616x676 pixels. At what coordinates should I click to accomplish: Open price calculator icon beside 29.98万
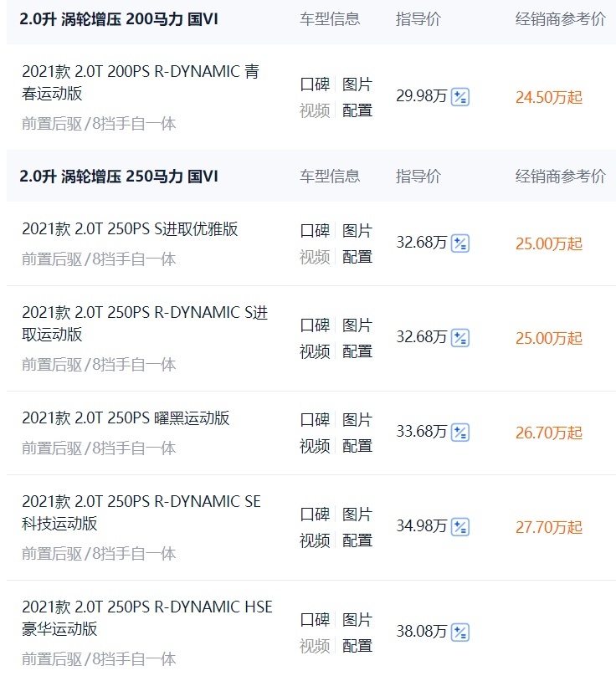click(459, 97)
